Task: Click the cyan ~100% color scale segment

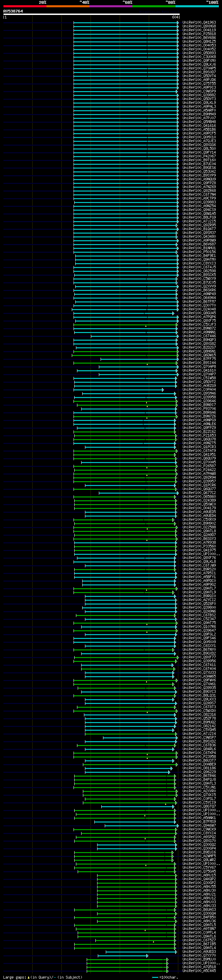Action: [197, 6]
